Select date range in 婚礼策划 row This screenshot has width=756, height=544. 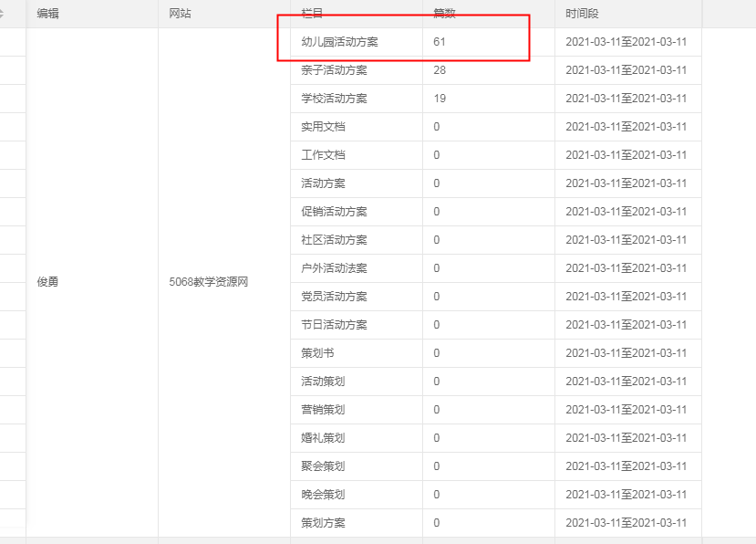[626, 438]
